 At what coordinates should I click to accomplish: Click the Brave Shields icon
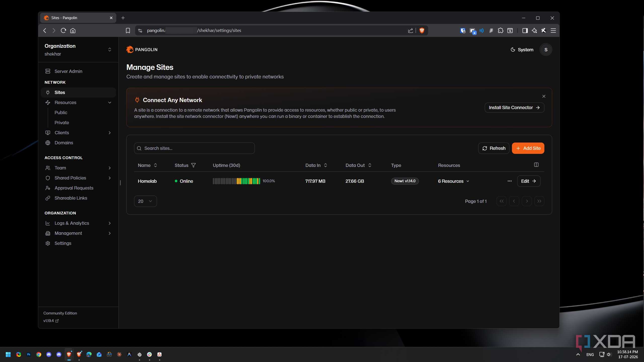[x=422, y=30]
